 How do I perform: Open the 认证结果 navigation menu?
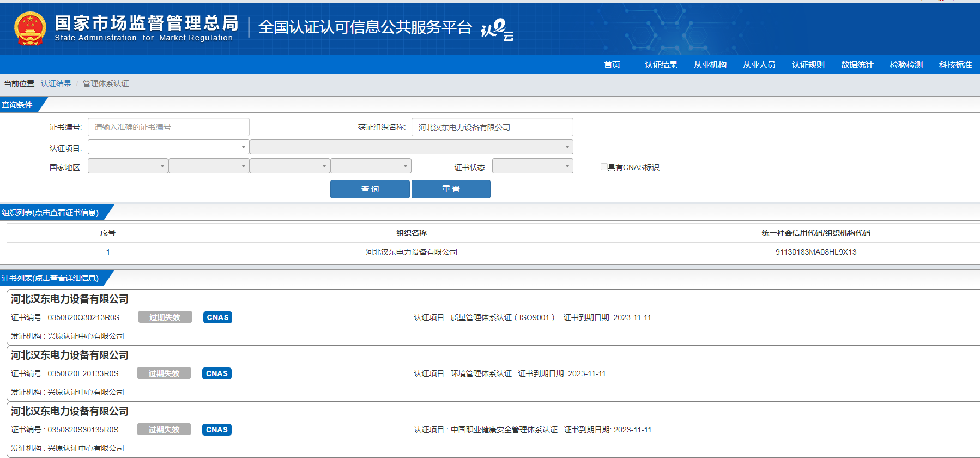(x=661, y=64)
